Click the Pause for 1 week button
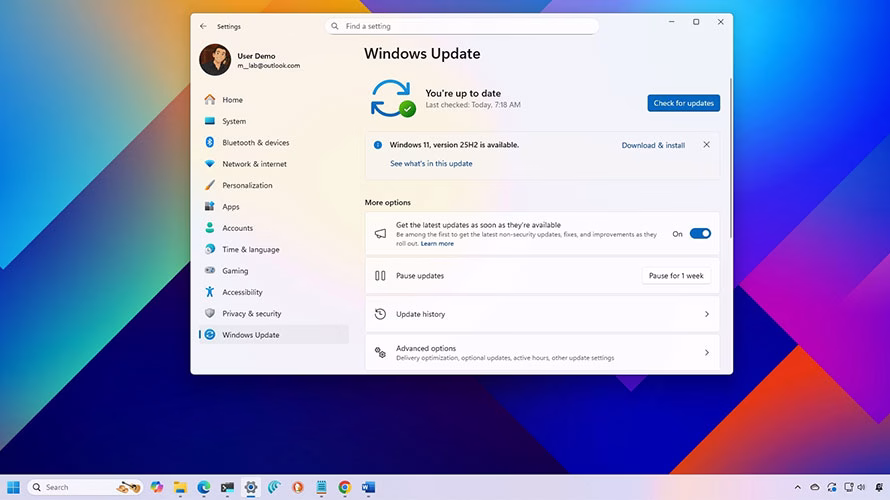The image size is (890, 500). click(x=676, y=276)
